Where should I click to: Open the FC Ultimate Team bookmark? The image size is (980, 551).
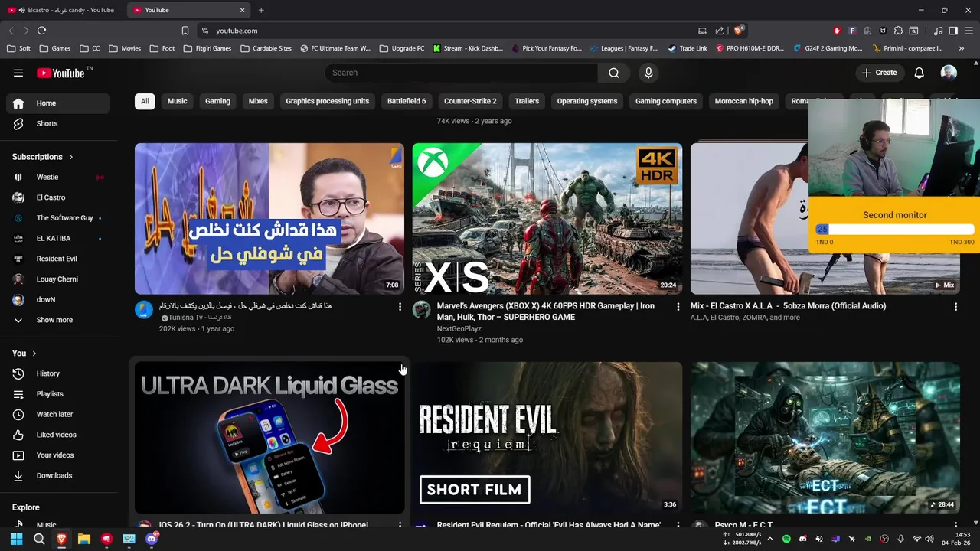[335, 48]
